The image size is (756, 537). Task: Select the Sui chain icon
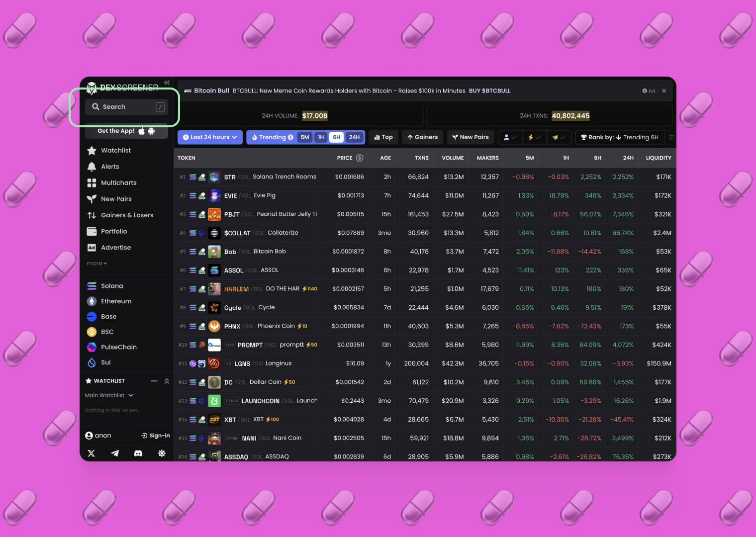[92, 362]
